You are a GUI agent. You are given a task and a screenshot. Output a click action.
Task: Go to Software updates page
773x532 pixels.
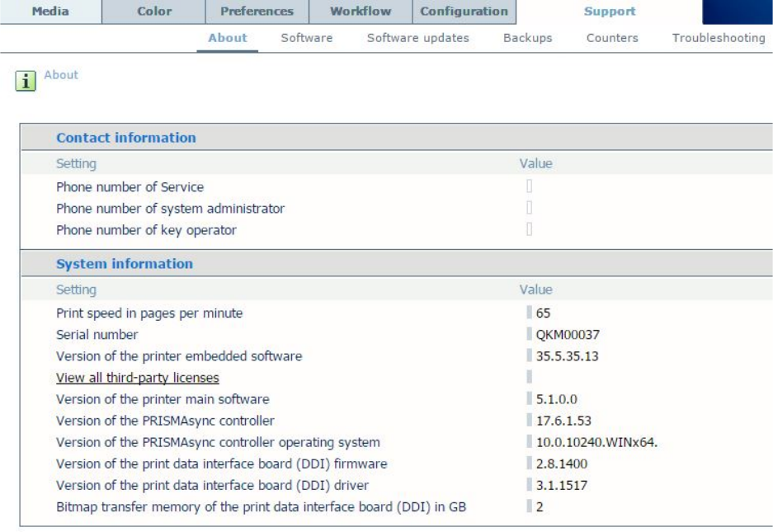pos(417,38)
